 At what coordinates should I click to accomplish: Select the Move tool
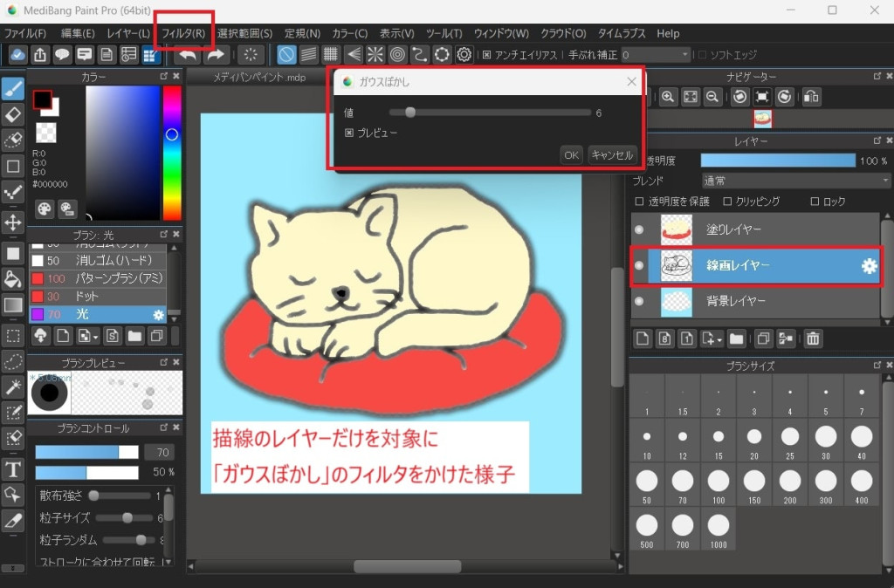click(12, 222)
